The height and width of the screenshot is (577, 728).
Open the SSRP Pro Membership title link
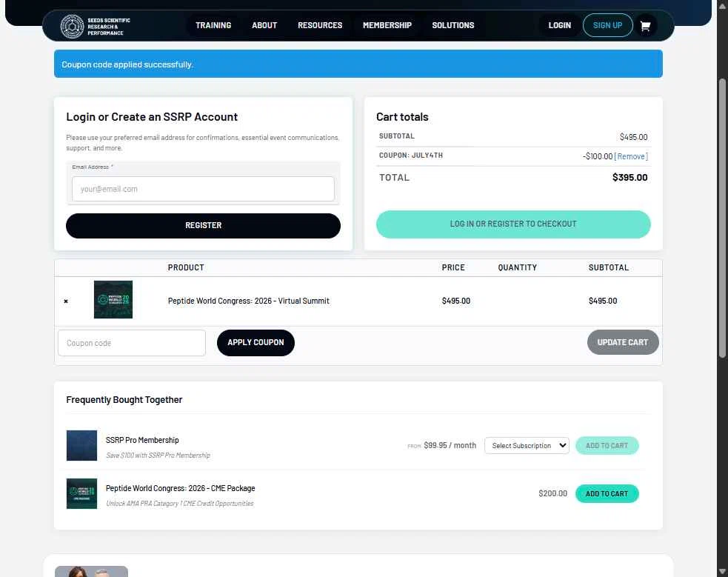(x=142, y=440)
